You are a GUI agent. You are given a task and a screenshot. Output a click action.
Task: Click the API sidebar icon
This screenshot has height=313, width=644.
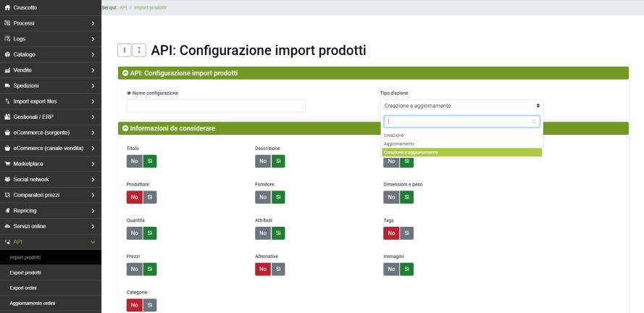pos(7,242)
